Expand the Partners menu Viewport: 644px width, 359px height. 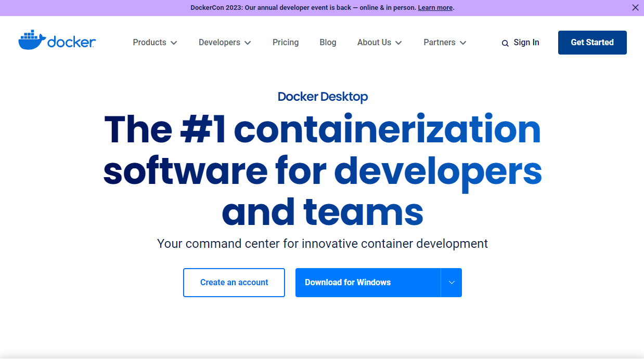click(x=445, y=43)
